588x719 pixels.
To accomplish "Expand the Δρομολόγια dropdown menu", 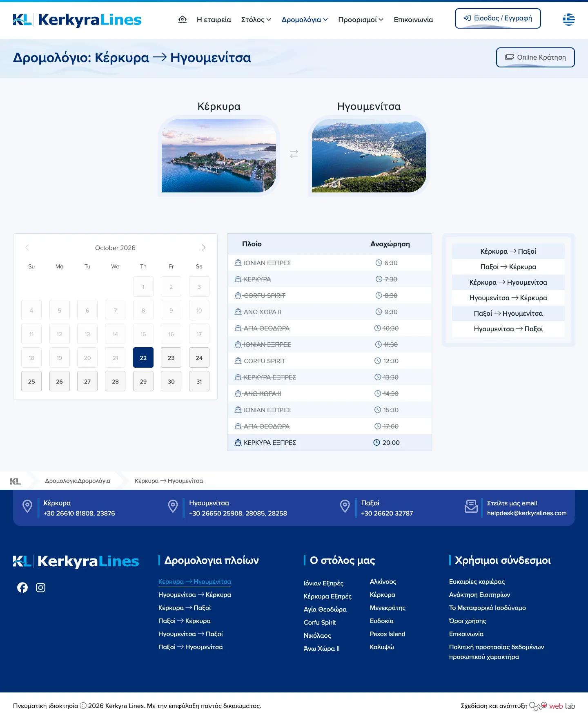I will pyautogui.click(x=305, y=20).
